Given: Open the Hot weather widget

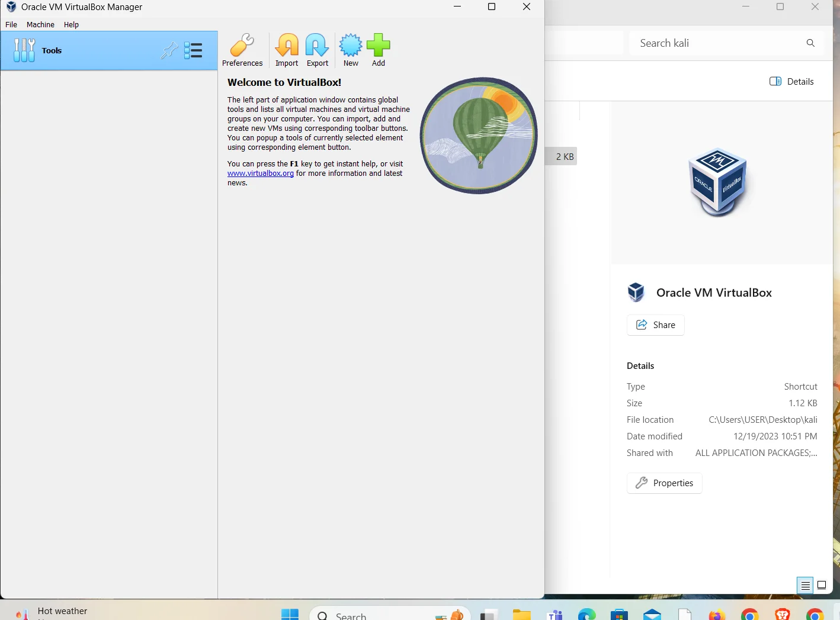Looking at the screenshot, I should pyautogui.click(x=52, y=613).
